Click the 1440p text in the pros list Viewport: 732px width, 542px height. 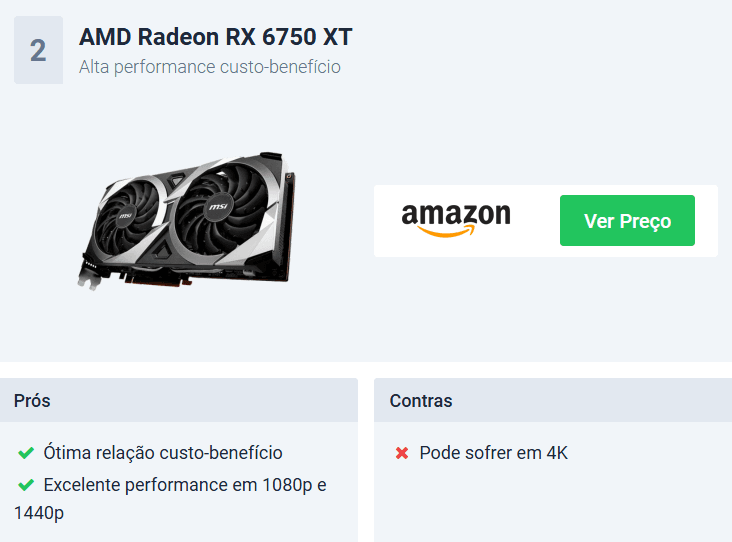pyautogui.click(x=39, y=513)
